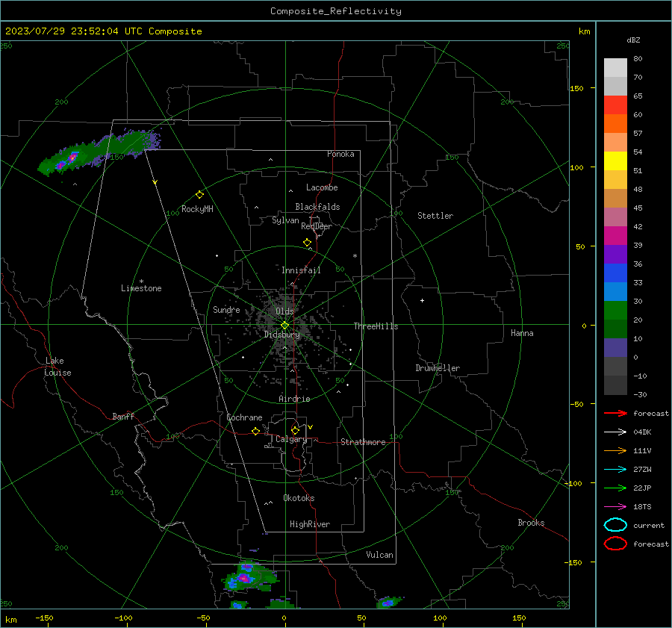672x628 pixels.
Task: Click the Airdrie label
Action: click(294, 399)
